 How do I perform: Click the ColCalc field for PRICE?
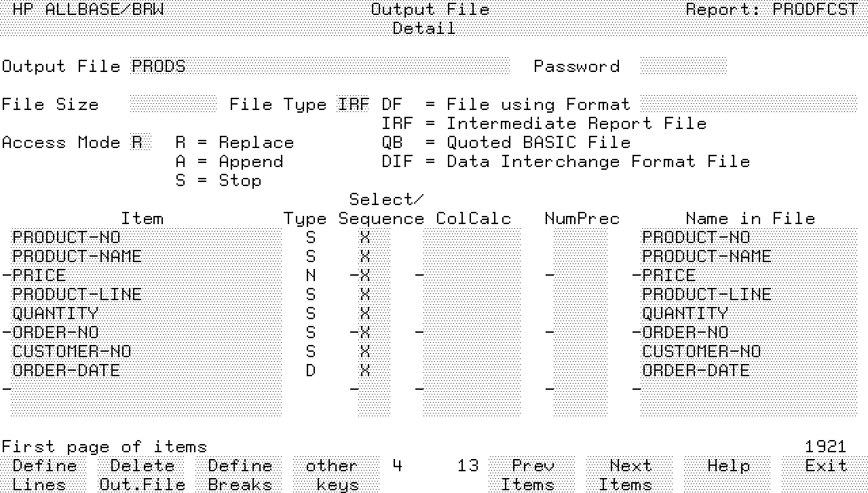click(x=472, y=276)
